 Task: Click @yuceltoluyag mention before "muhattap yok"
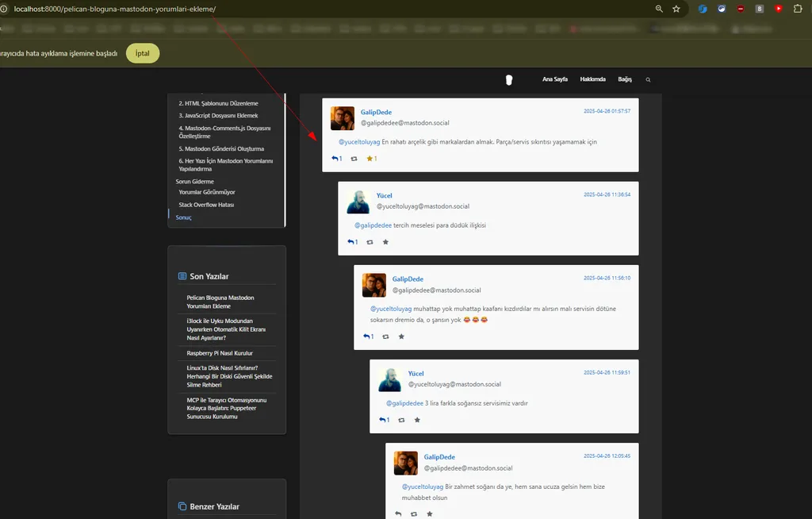tap(391, 309)
